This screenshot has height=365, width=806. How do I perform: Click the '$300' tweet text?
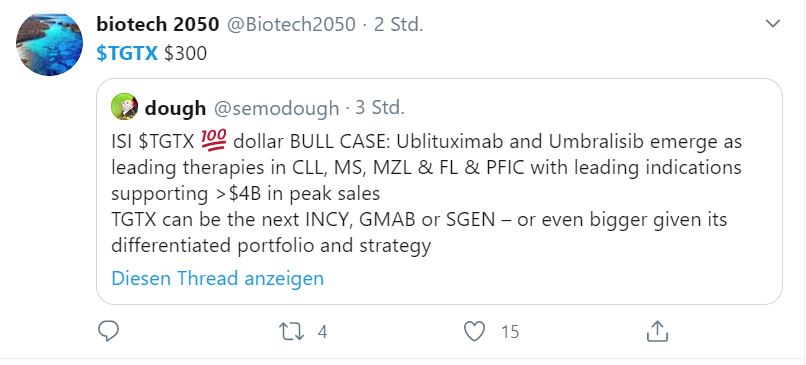(186, 53)
